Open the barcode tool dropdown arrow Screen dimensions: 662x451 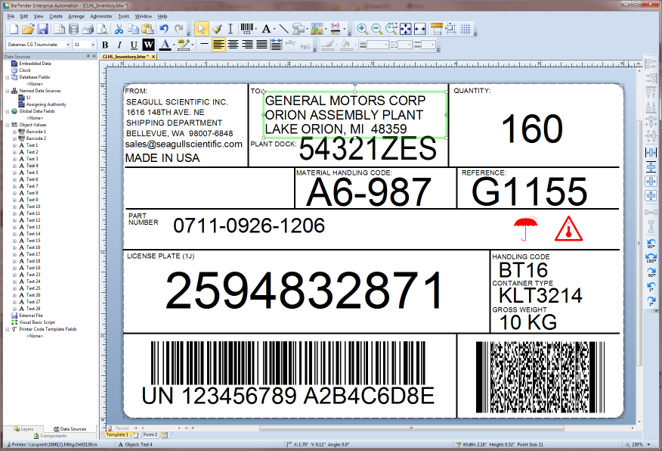click(x=256, y=29)
